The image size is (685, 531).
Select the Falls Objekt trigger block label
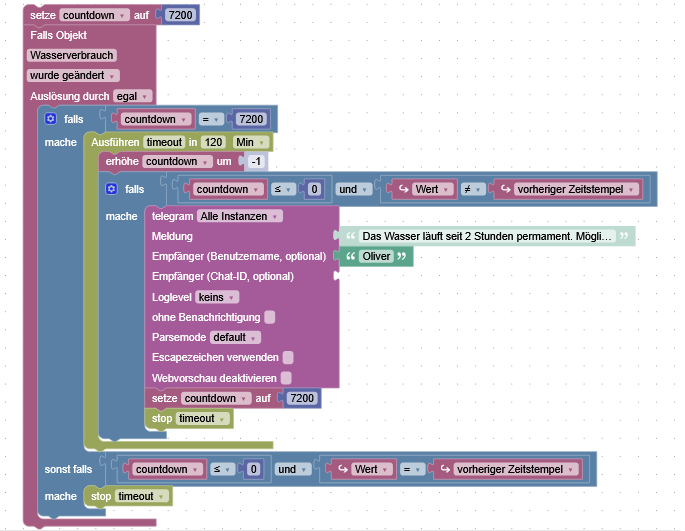[x=59, y=35]
